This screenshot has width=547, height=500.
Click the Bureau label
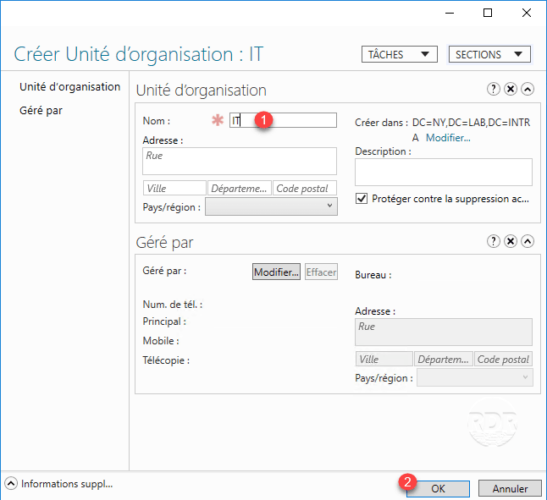373,275
